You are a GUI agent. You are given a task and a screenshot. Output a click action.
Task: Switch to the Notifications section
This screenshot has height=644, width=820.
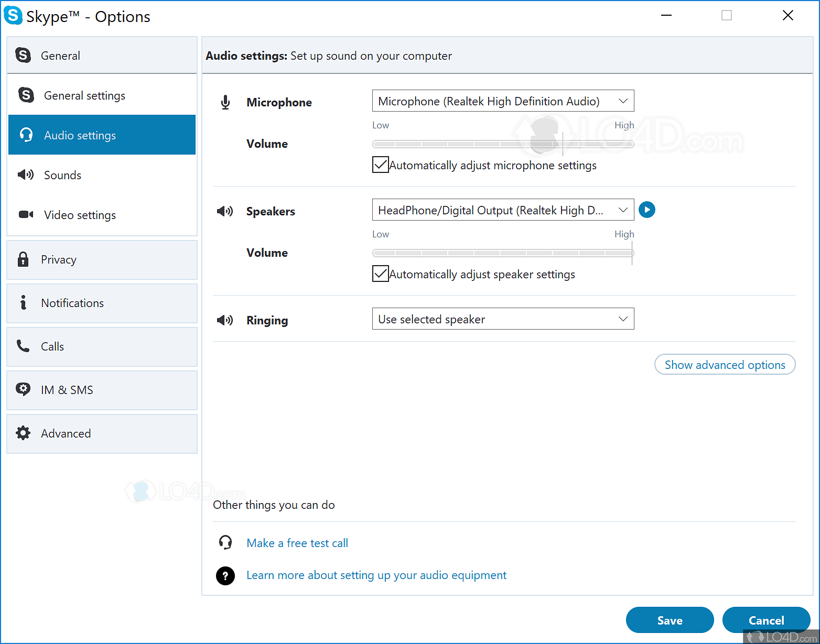[x=72, y=303]
